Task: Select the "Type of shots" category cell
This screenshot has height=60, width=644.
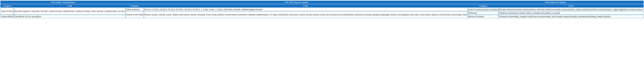Action: pos(7,11)
